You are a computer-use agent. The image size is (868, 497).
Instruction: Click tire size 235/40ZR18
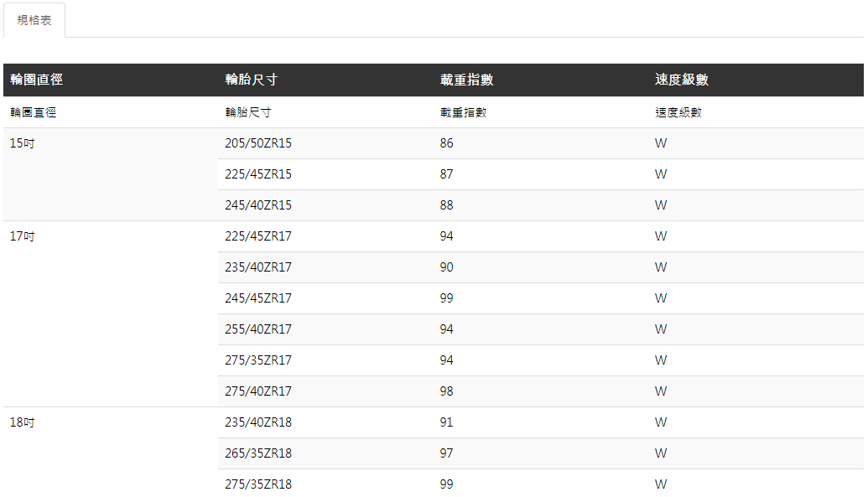(258, 422)
